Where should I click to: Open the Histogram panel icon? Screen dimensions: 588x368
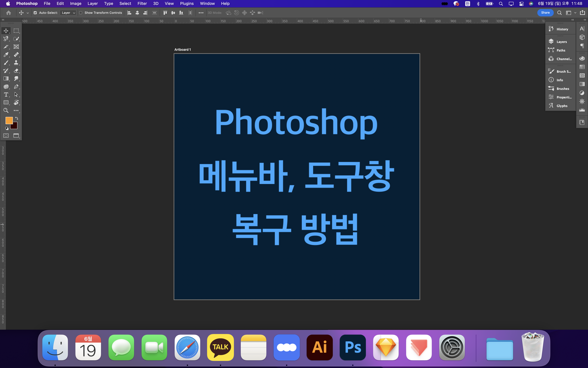point(582,110)
